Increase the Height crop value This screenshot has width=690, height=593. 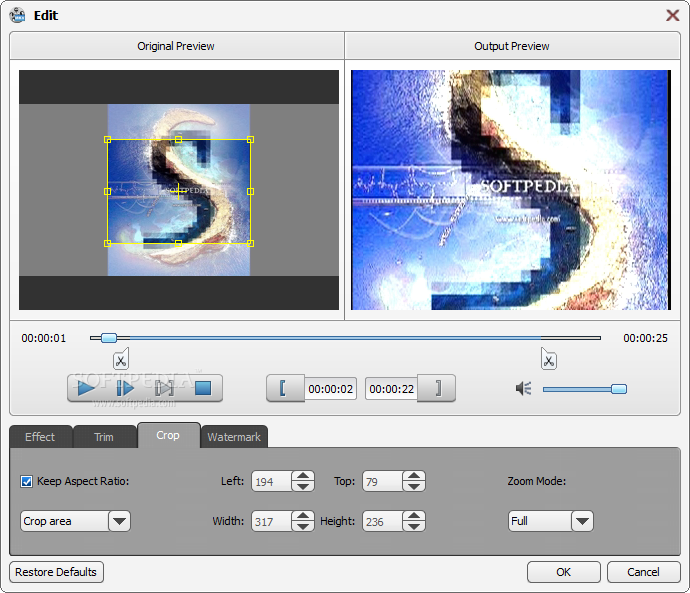(414, 516)
